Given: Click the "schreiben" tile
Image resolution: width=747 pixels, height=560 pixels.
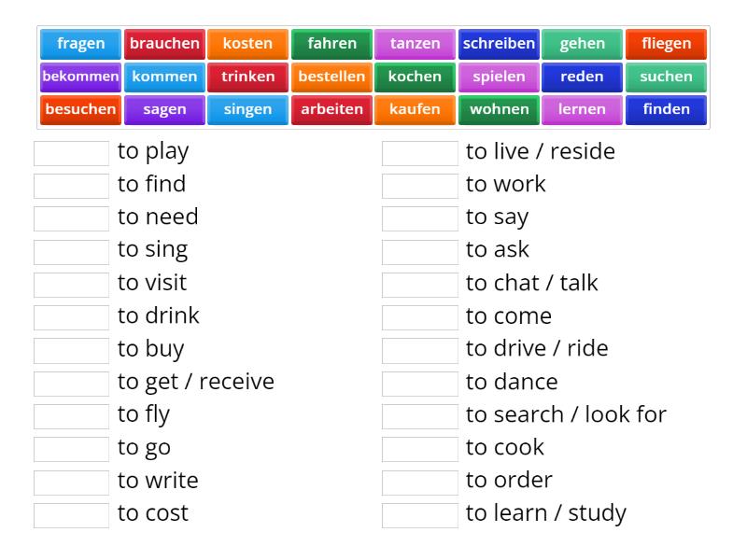Looking at the screenshot, I should click(499, 43).
